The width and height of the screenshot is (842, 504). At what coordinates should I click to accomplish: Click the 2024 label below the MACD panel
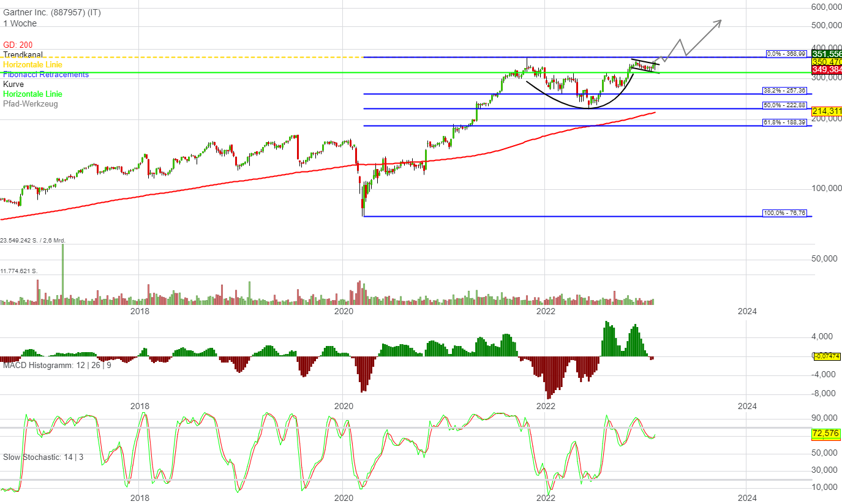(747, 406)
